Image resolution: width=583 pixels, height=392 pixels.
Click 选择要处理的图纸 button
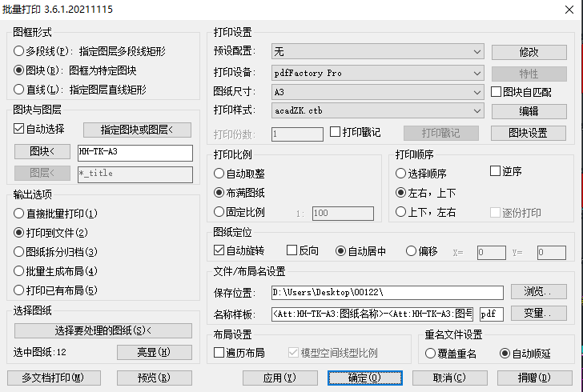click(x=103, y=330)
